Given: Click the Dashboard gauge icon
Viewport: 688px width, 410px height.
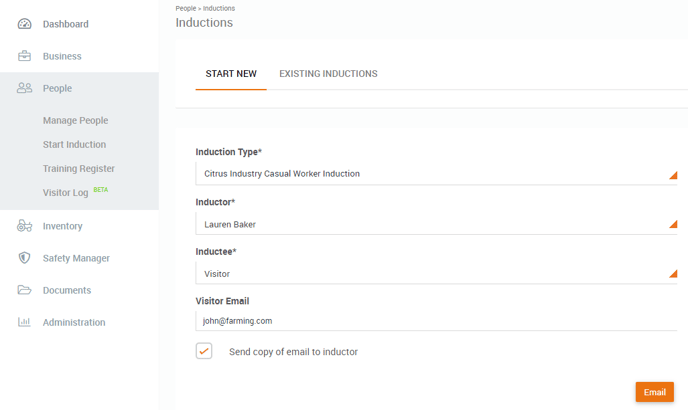Looking at the screenshot, I should click(24, 24).
